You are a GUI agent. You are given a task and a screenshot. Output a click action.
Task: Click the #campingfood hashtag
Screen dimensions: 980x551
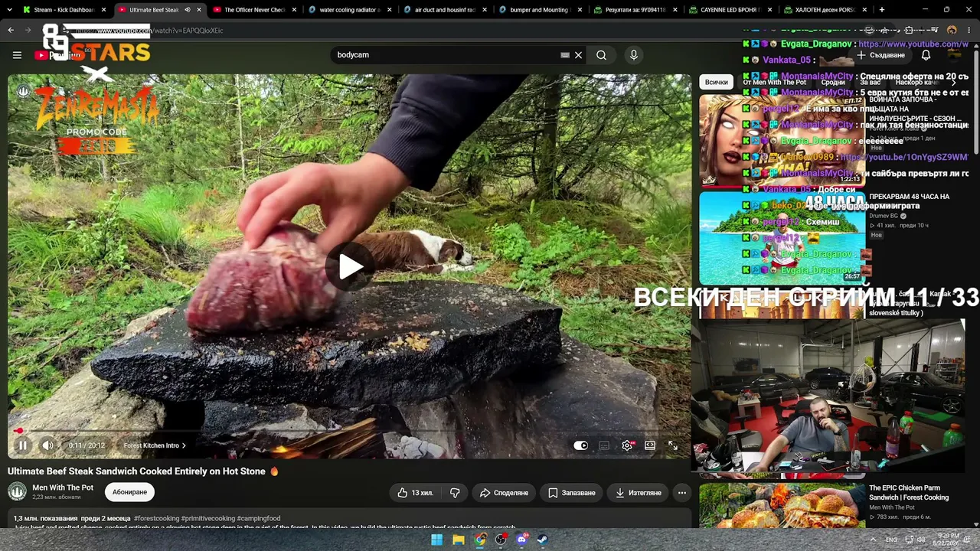(259, 518)
